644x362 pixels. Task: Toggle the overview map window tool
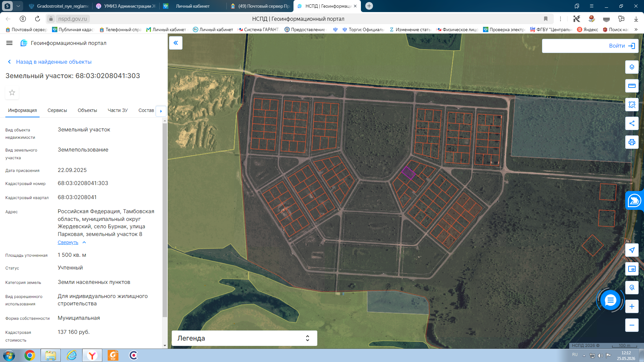point(632,269)
